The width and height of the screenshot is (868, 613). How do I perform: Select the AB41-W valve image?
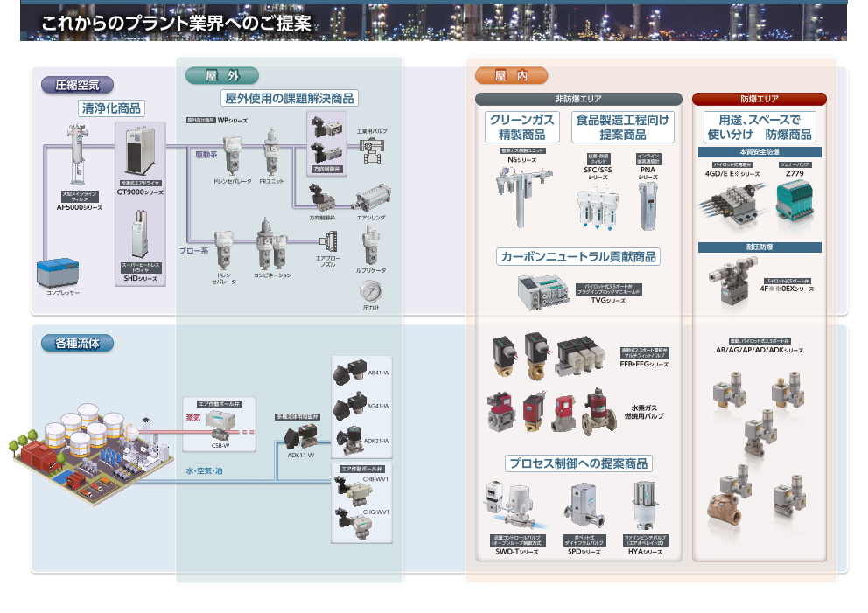click(350, 372)
